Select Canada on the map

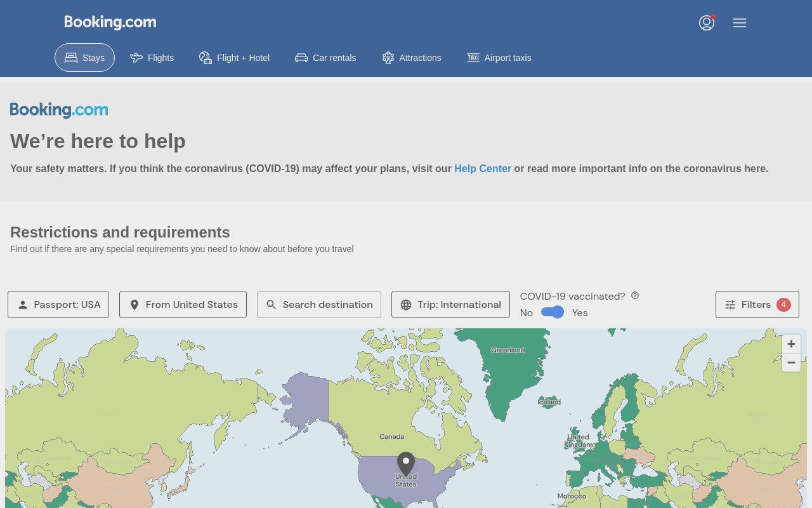[392, 436]
